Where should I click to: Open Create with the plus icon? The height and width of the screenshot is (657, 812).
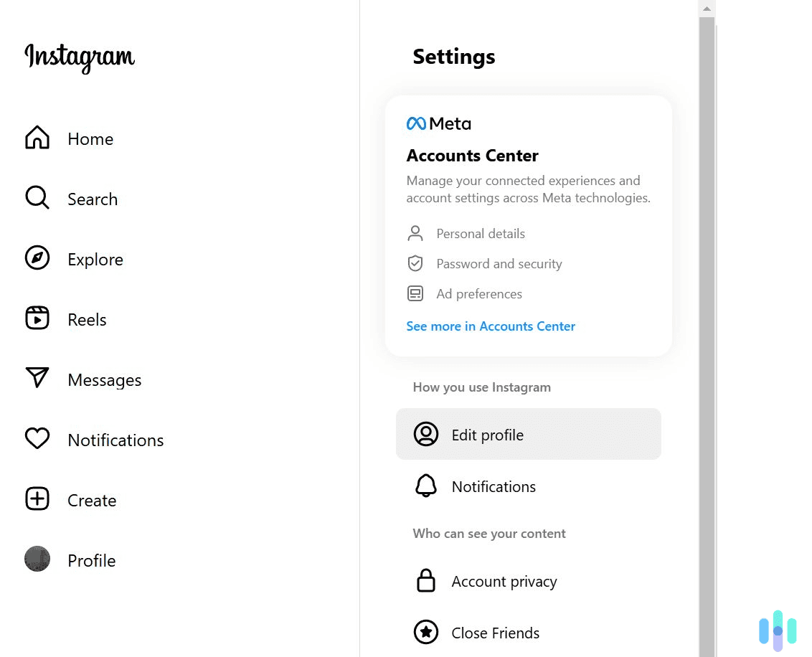tap(37, 499)
